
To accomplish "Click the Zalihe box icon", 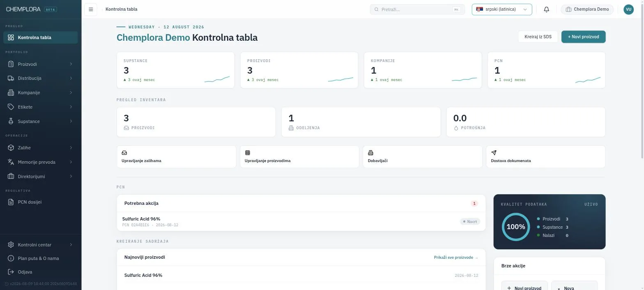I will [x=11, y=148].
